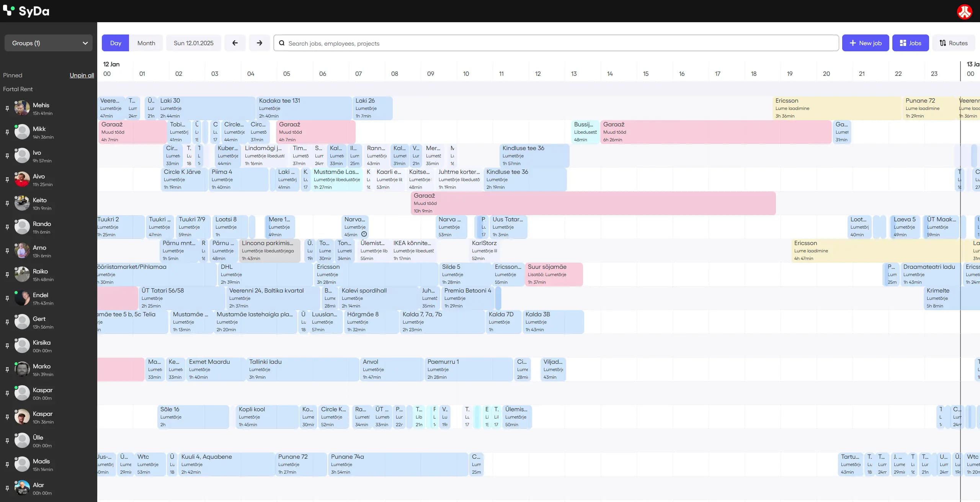Switch to Jobs view
This screenshot has height=502, width=980.
click(x=910, y=43)
